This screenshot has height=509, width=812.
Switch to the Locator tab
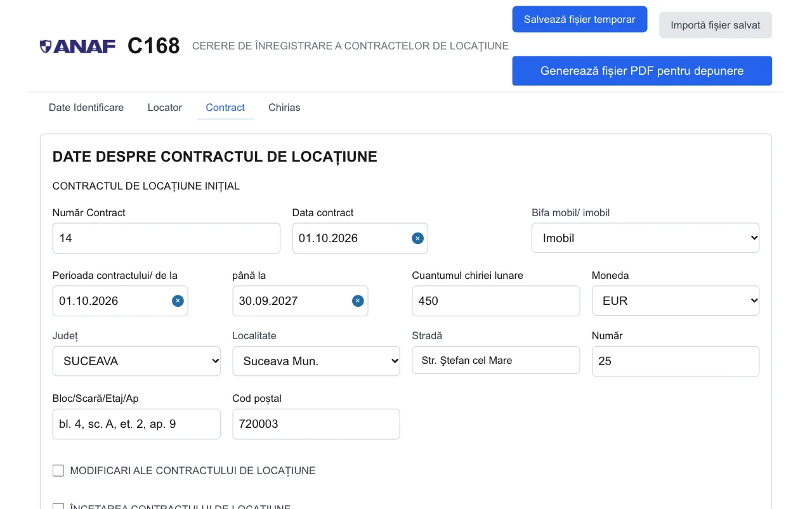pos(165,107)
